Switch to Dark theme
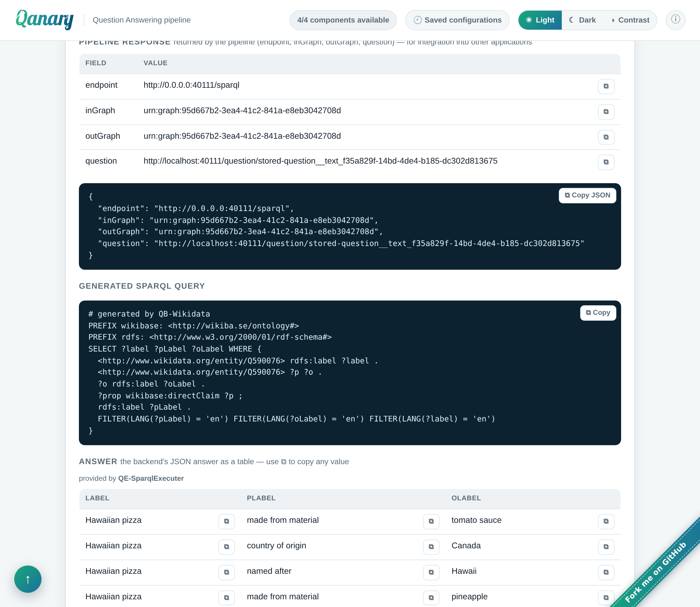Screen dimensions: 700x607 pos(583,20)
